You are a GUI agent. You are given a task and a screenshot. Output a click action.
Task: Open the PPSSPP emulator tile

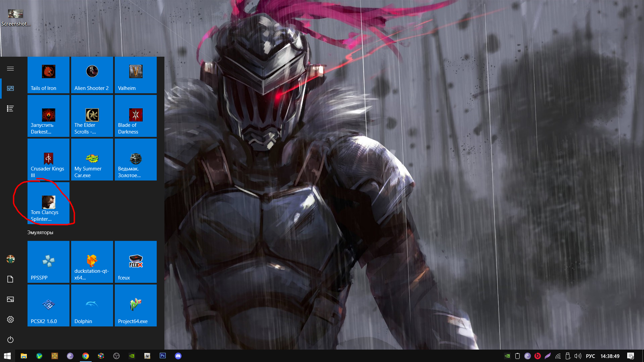[48, 262]
